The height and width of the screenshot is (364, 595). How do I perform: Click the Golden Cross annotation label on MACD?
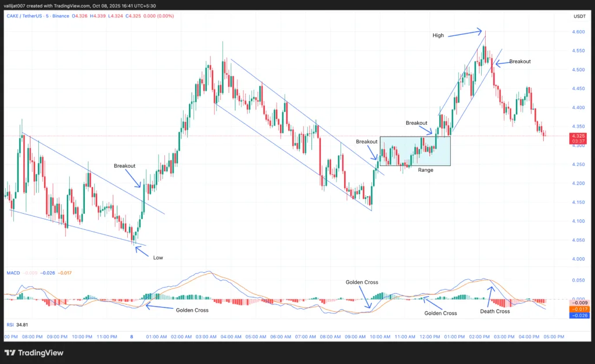click(192, 310)
